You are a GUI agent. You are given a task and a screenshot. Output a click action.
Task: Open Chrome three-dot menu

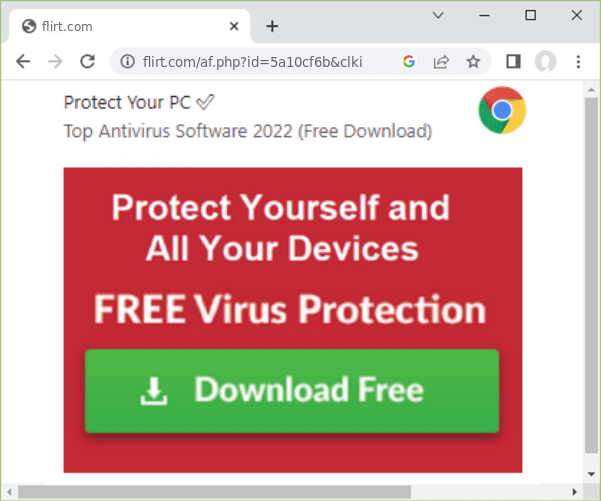pyautogui.click(x=578, y=61)
